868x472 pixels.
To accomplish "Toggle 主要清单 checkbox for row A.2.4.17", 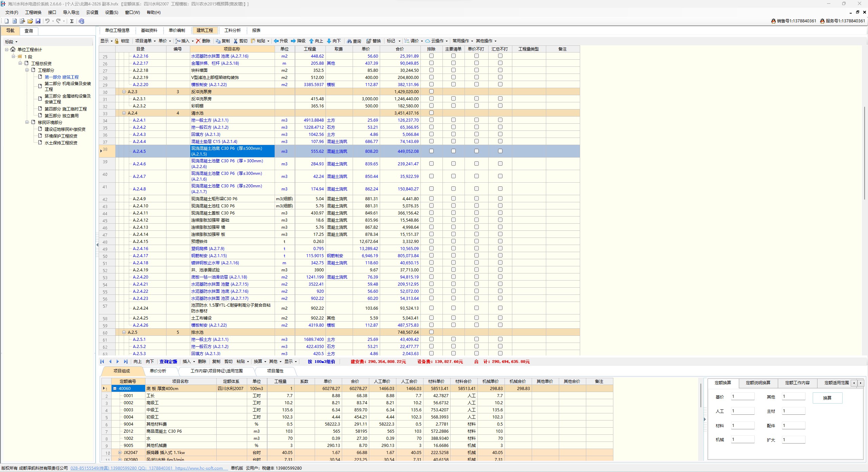I will [x=453, y=255].
